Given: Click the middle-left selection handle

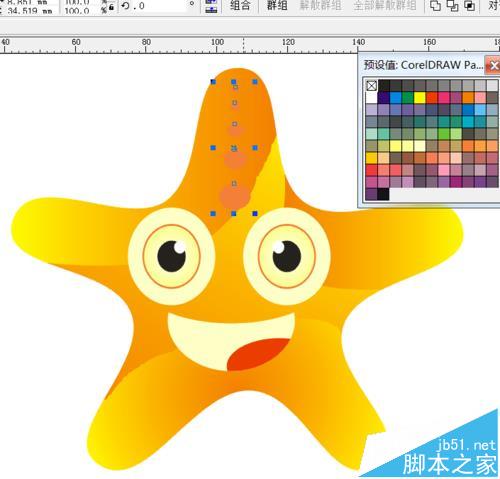Looking at the screenshot, I should 213,147.
